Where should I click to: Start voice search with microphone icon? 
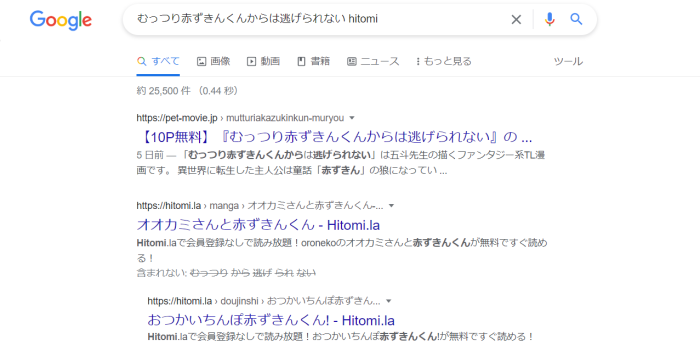click(x=550, y=19)
